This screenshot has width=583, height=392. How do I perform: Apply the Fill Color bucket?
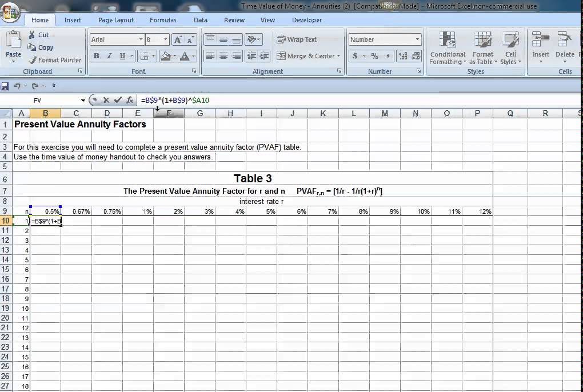click(165, 56)
